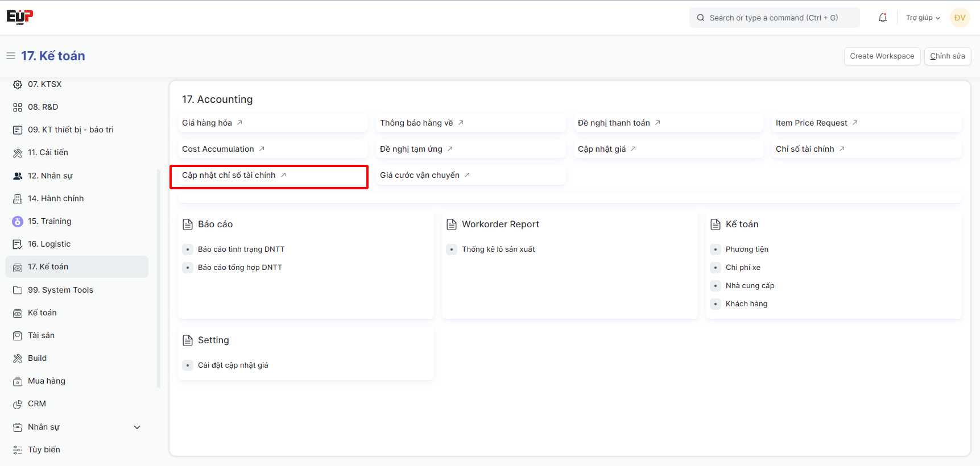Select 16. Logistic in the sidebar

49,244
